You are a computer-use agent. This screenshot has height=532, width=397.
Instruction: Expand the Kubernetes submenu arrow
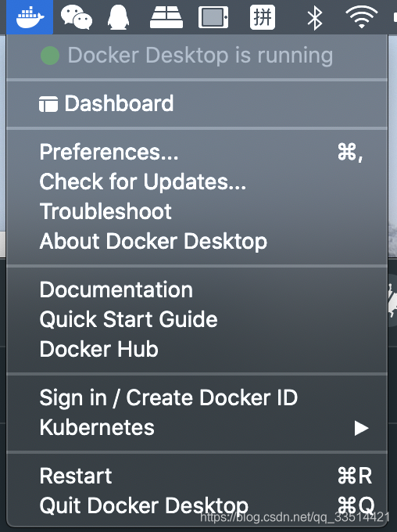coord(361,428)
